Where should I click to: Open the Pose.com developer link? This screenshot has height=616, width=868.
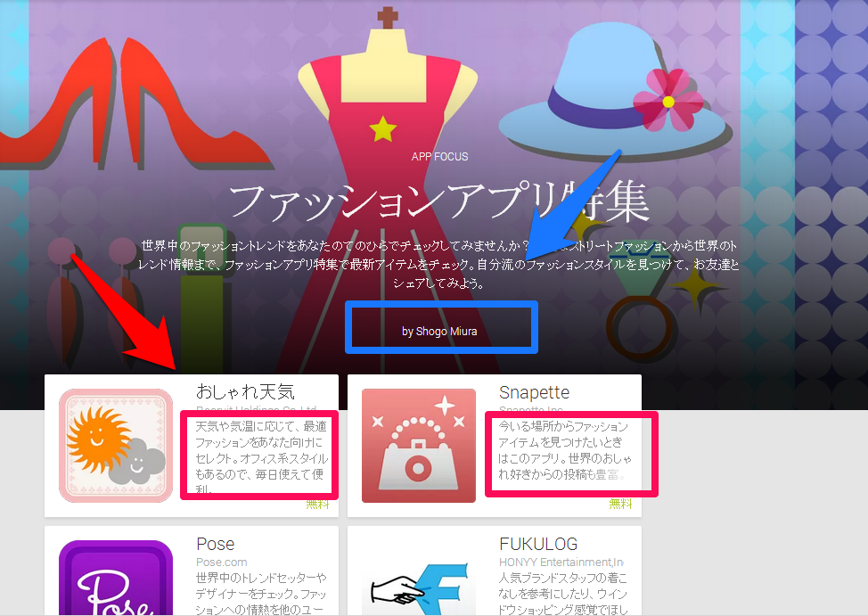[x=221, y=563]
